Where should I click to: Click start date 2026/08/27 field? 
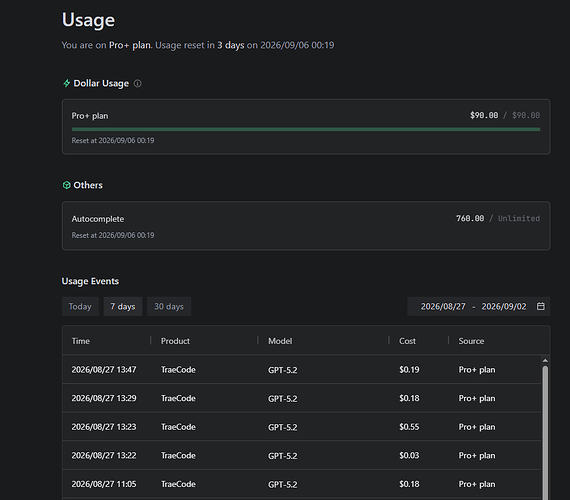click(x=443, y=306)
